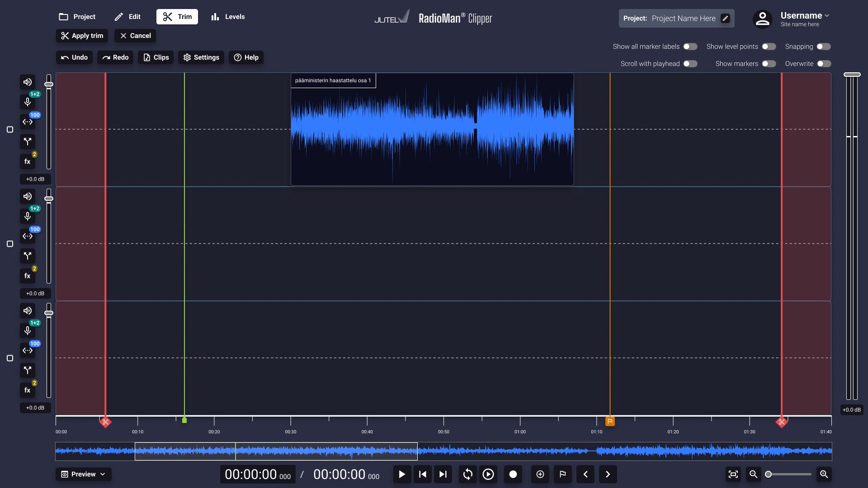Click the second track microphone icon
868x488 pixels.
[x=28, y=216]
